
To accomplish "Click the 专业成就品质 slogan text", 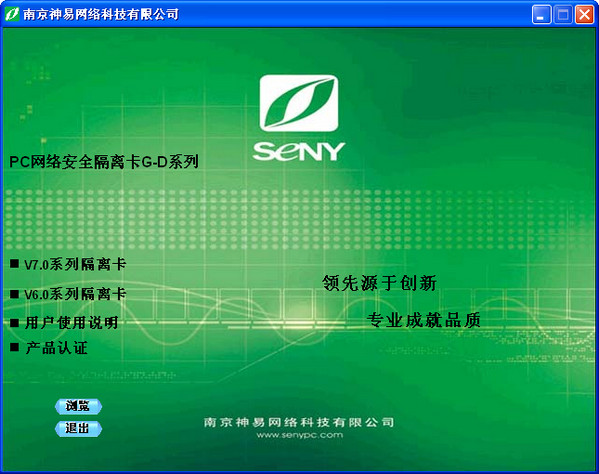I will pyautogui.click(x=423, y=320).
